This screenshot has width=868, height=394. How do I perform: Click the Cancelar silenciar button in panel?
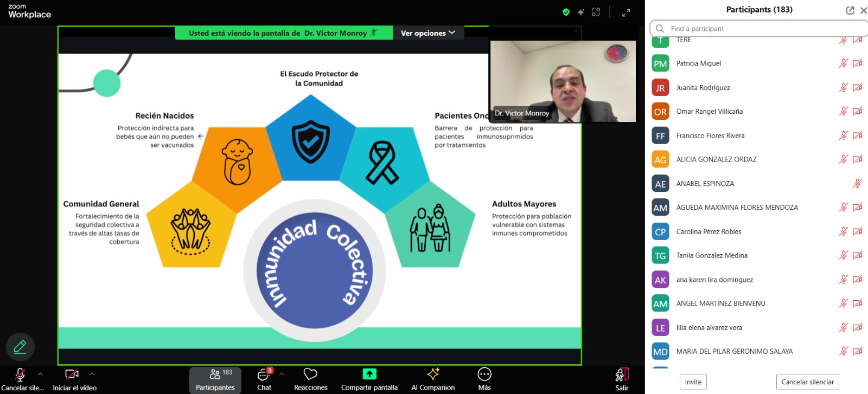coord(807,382)
